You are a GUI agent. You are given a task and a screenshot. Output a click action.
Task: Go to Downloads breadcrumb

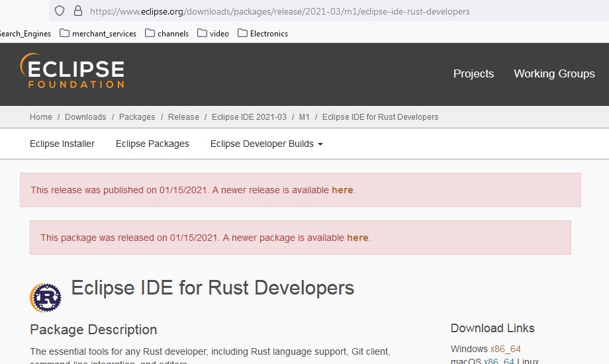coord(85,117)
